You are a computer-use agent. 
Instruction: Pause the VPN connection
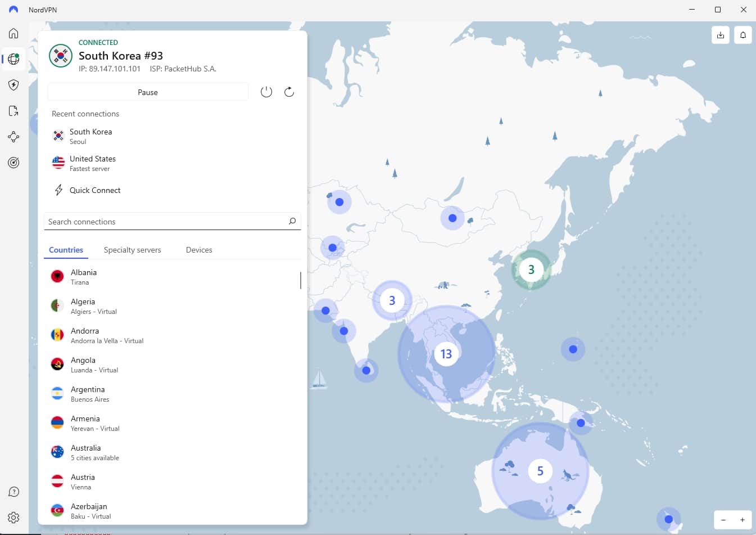[x=148, y=92]
